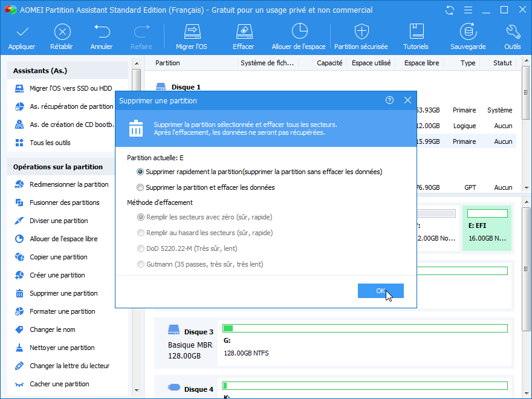This screenshot has width=532, height=399.
Task: Click the sidebar scroll up arrow
Action: tap(137, 63)
